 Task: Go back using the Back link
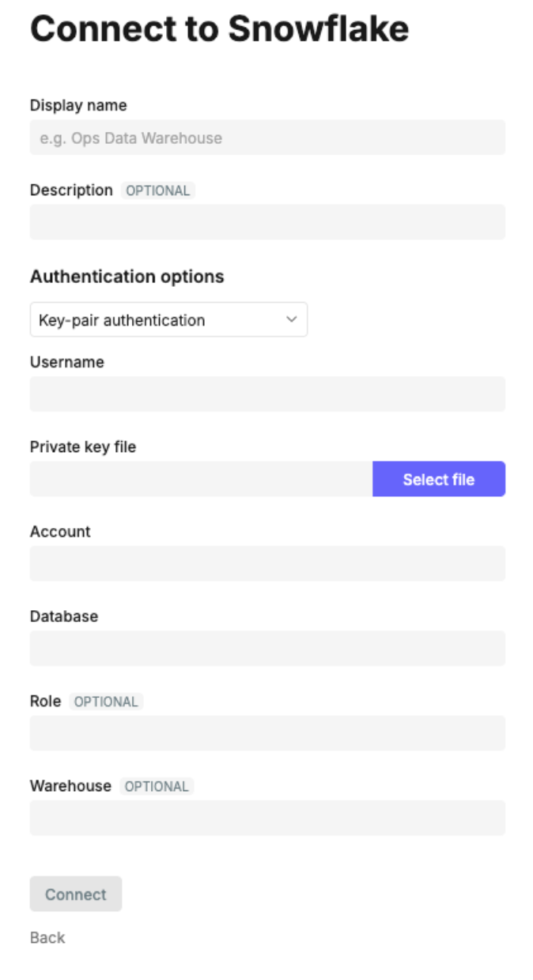tap(47, 937)
